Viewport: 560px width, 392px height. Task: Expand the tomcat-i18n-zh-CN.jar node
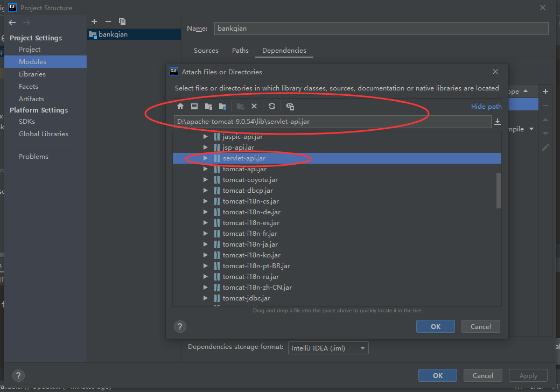tap(205, 287)
